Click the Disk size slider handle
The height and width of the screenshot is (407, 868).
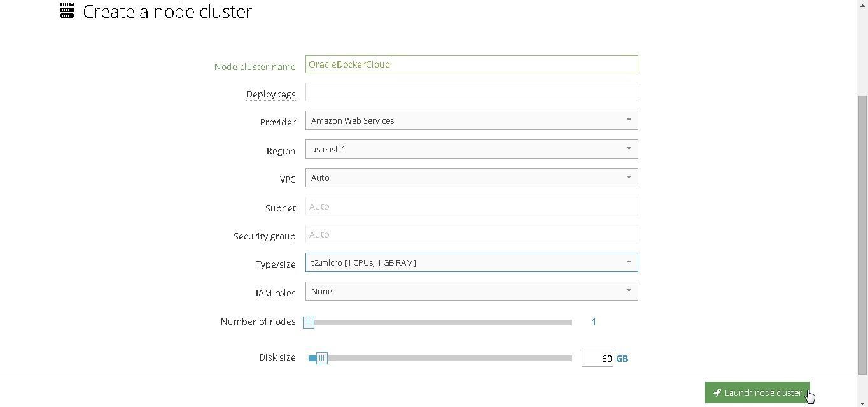[x=322, y=358]
